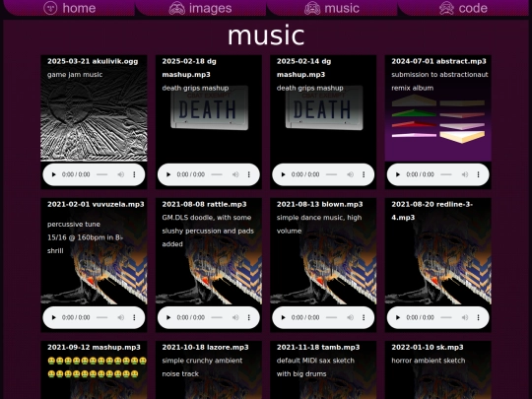Play the abstract.mp3 track
This screenshot has height=399, width=532.
pyautogui.click(x=398, y=174)
